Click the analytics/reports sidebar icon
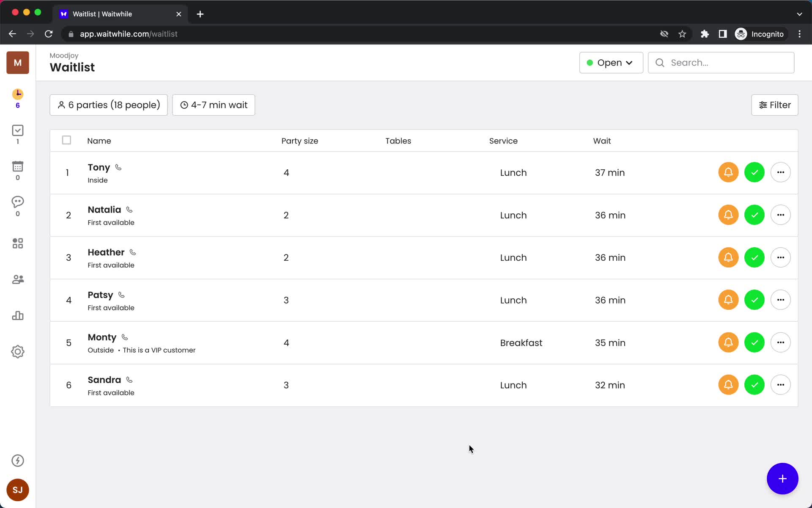 click(17, 315)
